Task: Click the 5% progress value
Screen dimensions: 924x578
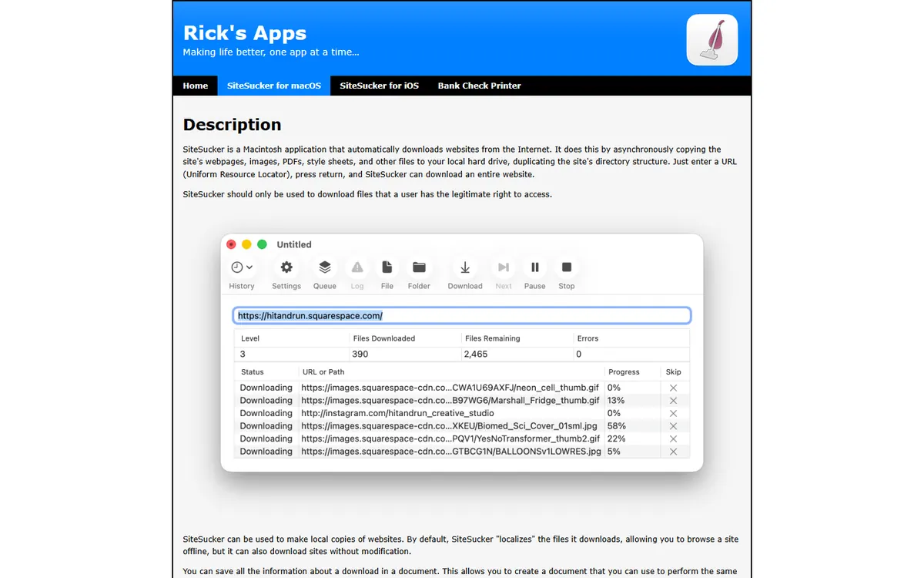Action: click(614, 452)
